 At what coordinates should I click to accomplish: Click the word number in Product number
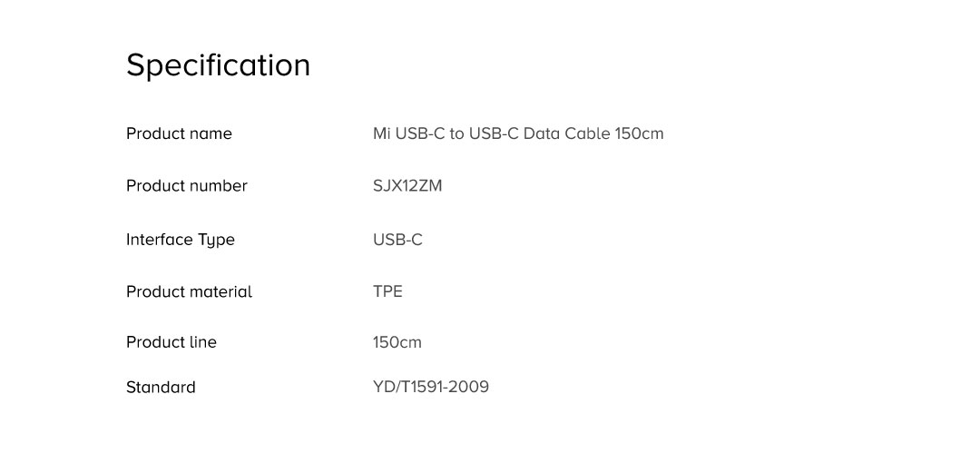coord(219,186)
